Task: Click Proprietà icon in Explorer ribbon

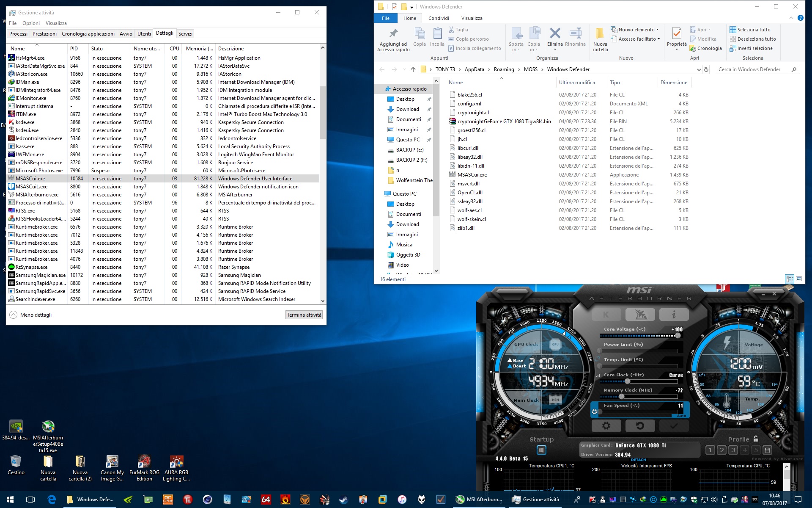Action: coord(677,37)
